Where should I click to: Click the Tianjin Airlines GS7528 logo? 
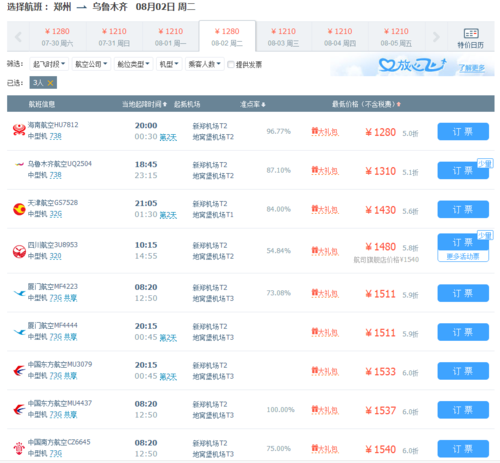click(19, 209)
